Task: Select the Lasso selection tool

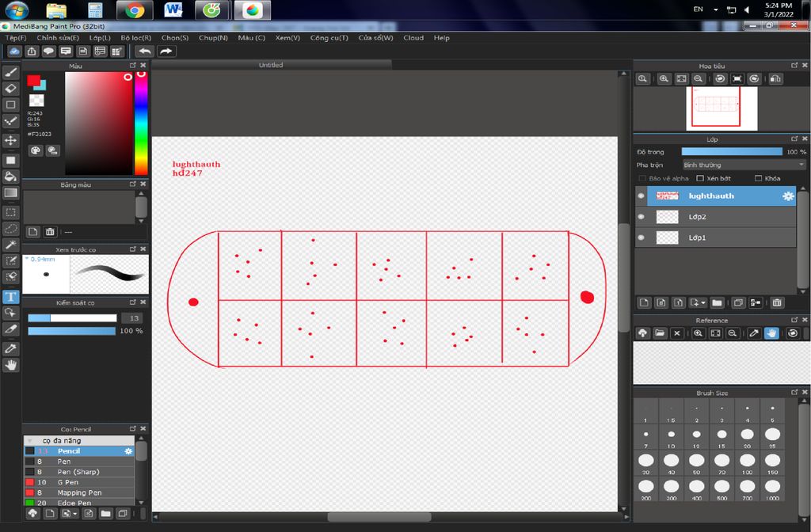Action: (11, 228)
